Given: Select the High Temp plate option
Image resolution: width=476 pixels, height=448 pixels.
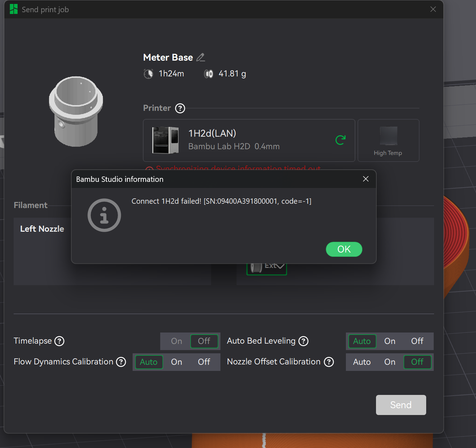Looking at the screenshot, I should pos(388,140).
